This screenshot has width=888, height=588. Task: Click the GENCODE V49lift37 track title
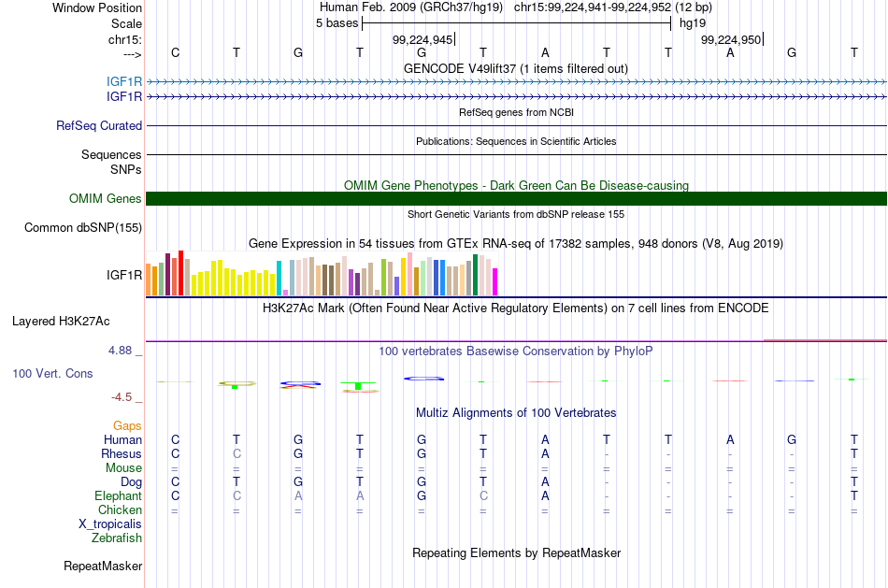pyautogui.click(x=516, y=68)
